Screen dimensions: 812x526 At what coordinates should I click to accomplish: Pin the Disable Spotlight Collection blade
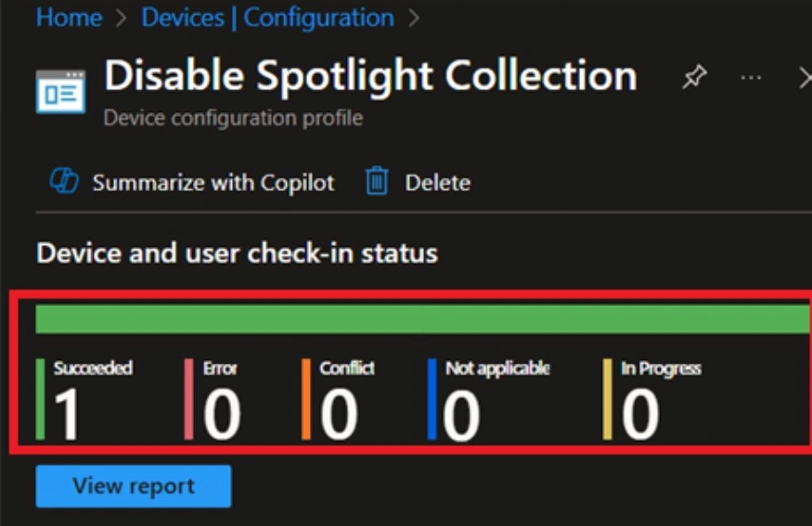coord(694,79)
